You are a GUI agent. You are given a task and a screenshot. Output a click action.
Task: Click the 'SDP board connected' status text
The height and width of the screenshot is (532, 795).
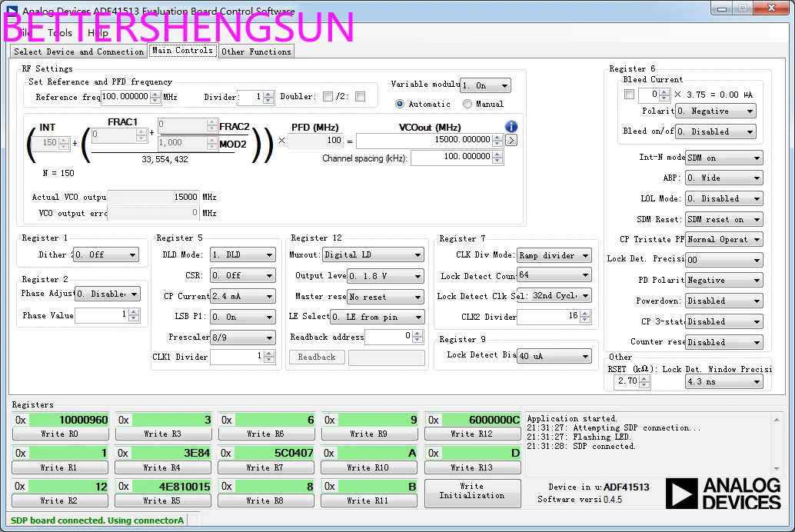98,520
